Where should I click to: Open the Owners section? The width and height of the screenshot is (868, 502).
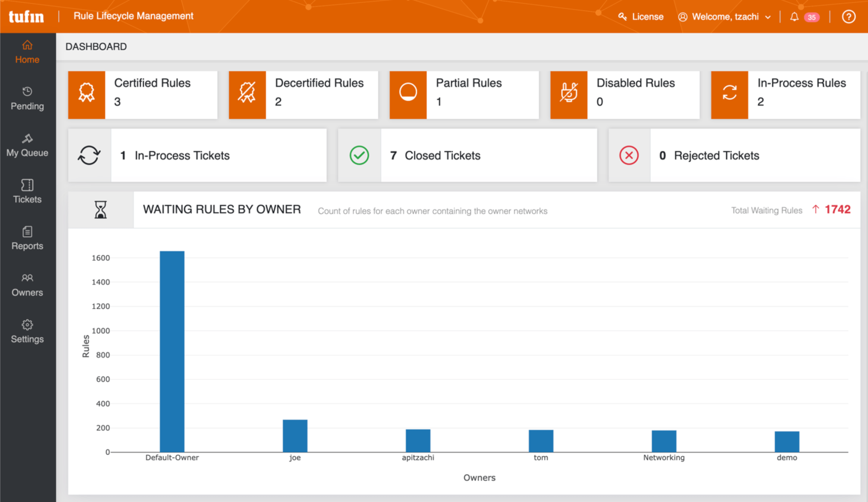pos(27,284)
